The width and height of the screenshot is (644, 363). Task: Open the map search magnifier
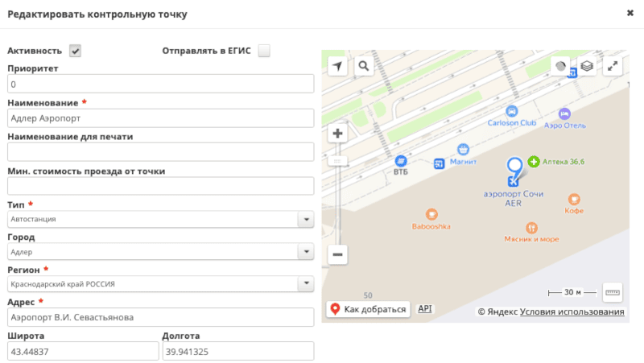[x=364, y=66]
